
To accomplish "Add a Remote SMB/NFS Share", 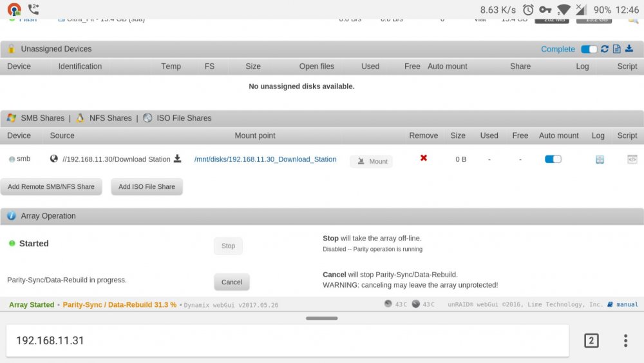I will click(x=51, y=186).
